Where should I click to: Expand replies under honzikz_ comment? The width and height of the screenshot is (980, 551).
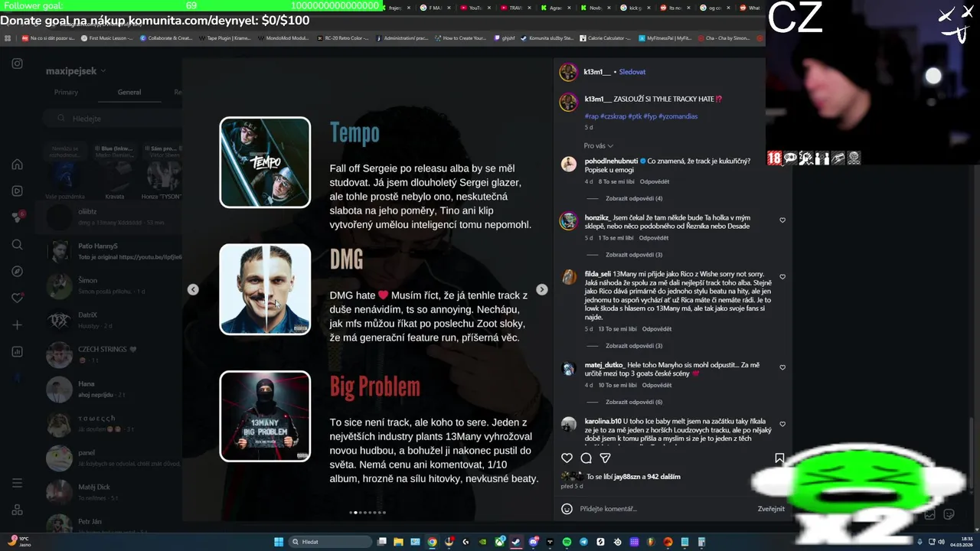(634, 255)
